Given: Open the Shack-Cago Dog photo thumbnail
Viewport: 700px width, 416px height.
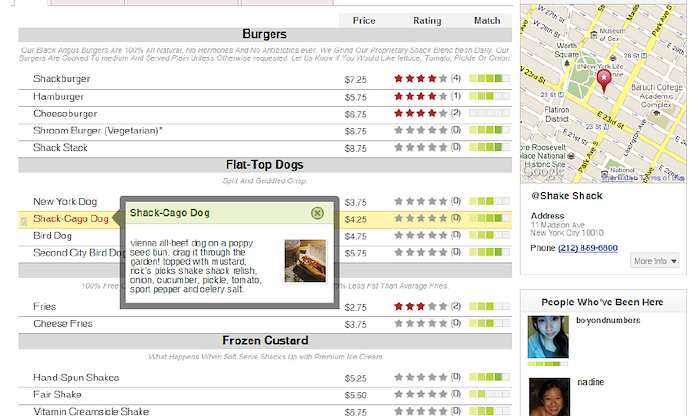Looking at the screenshot, I should click(305, 261).
